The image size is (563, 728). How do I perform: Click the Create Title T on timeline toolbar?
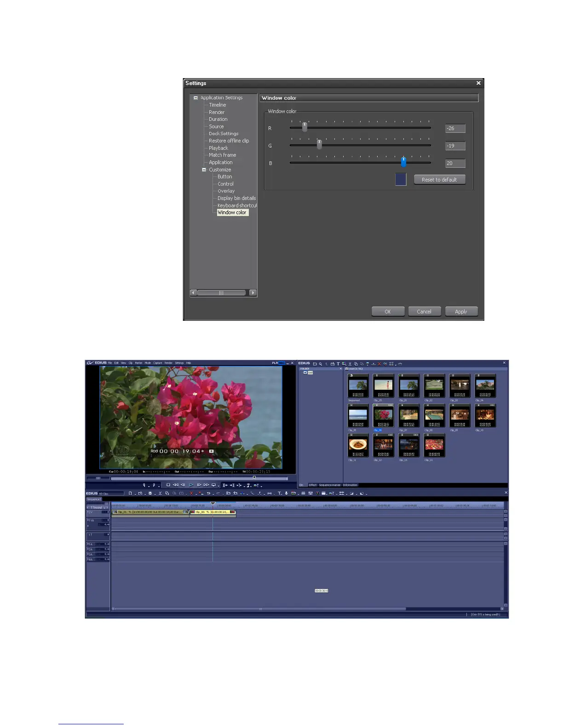[280, 493]
